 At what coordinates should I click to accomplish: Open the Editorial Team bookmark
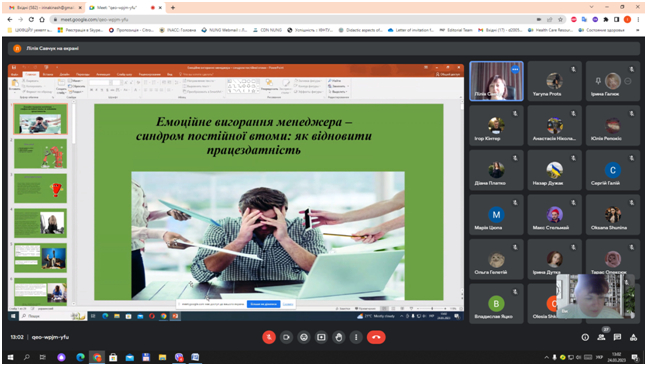tap(456, 30)
